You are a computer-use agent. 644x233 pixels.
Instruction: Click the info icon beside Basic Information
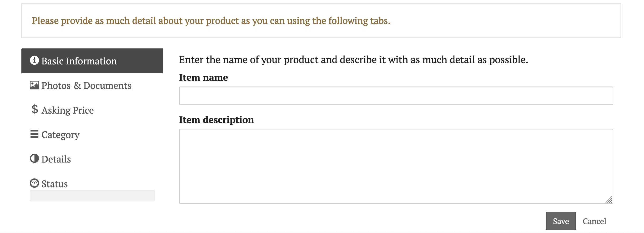(x=34, y=60)
